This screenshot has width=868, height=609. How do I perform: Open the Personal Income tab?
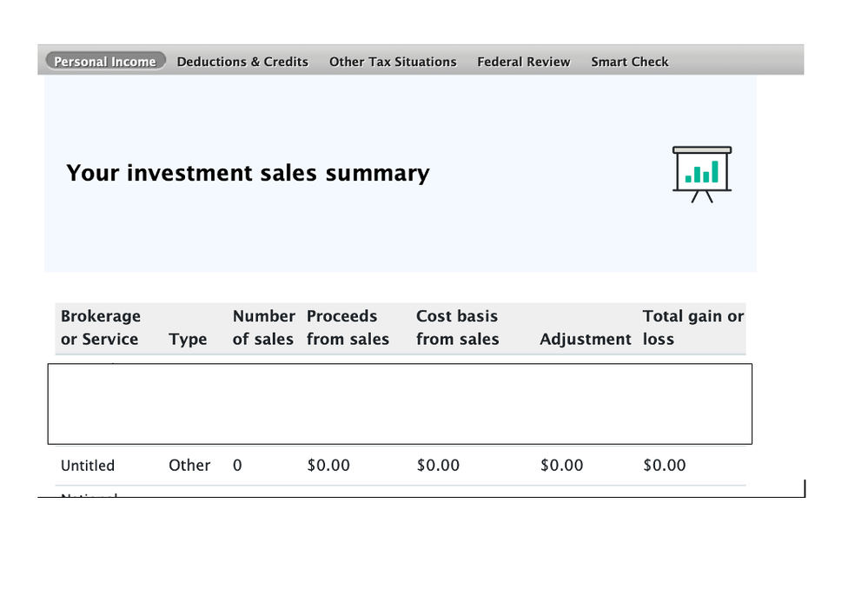(x=105, y=62)
